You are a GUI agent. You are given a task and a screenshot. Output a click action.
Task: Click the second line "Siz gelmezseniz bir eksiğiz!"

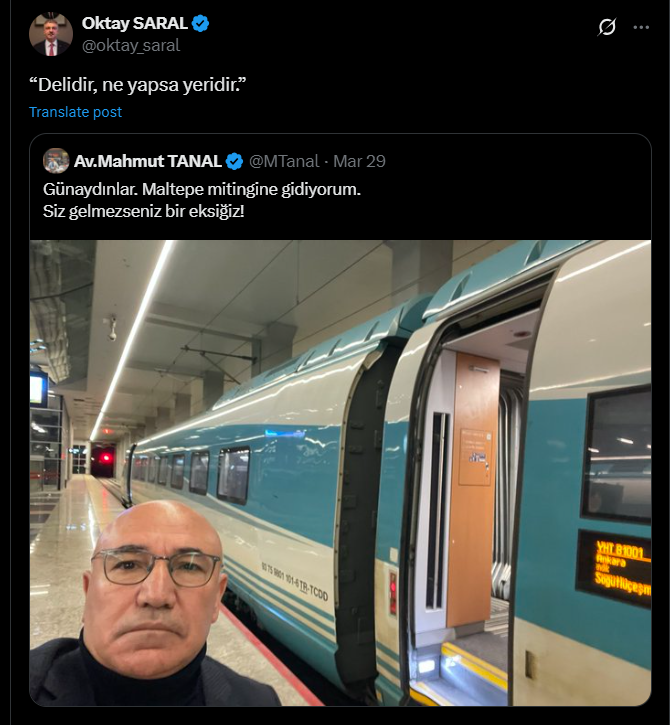coord(143,211)
